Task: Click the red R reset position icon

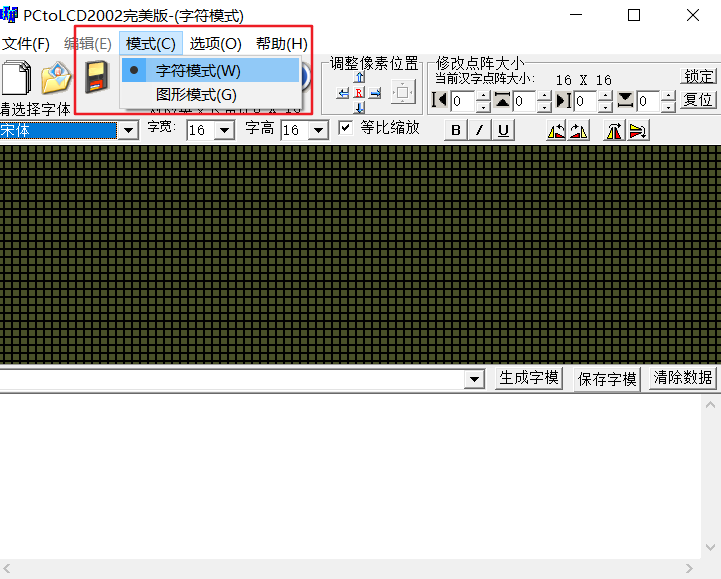Action: 359,93
